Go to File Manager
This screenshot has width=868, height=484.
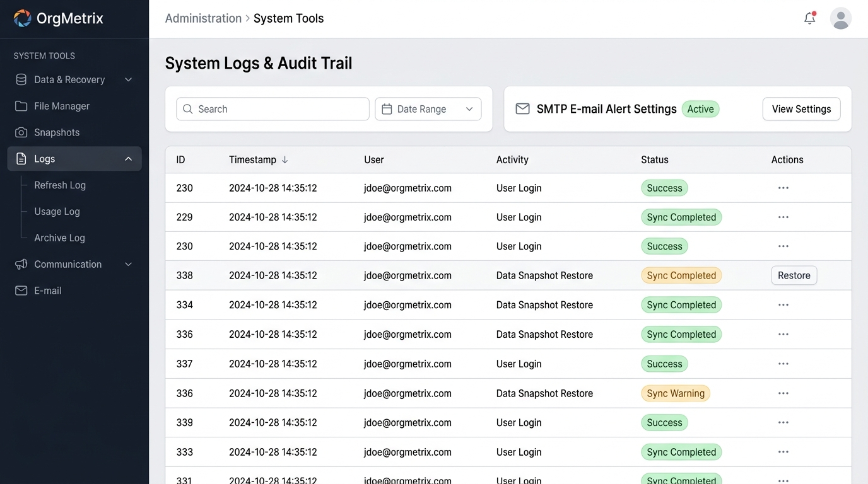[x=62, y=106]
